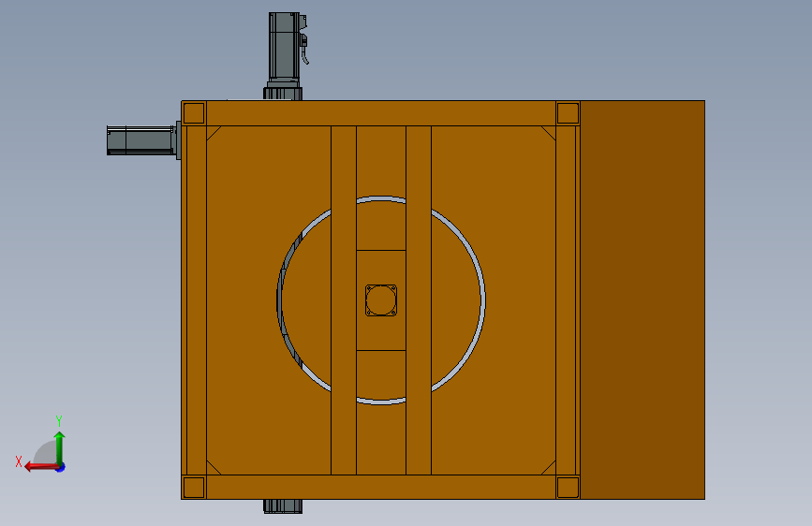
Task: Select the bottom horizontal frame beam
Action: point(380,488)
